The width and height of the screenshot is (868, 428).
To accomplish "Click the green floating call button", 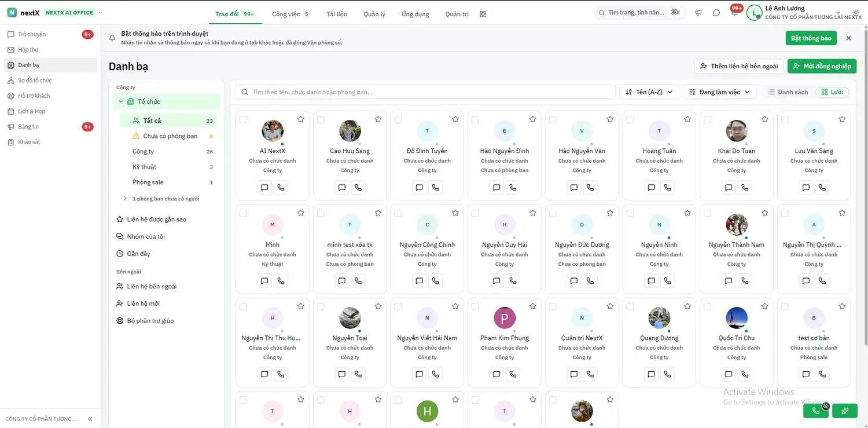I will 816,411.
